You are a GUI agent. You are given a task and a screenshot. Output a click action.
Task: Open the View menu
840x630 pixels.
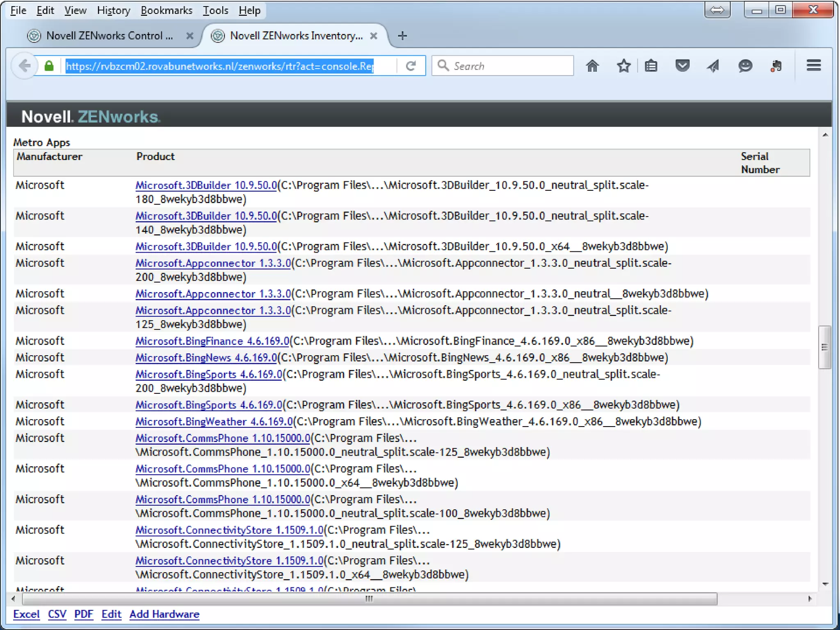point(75,10)
